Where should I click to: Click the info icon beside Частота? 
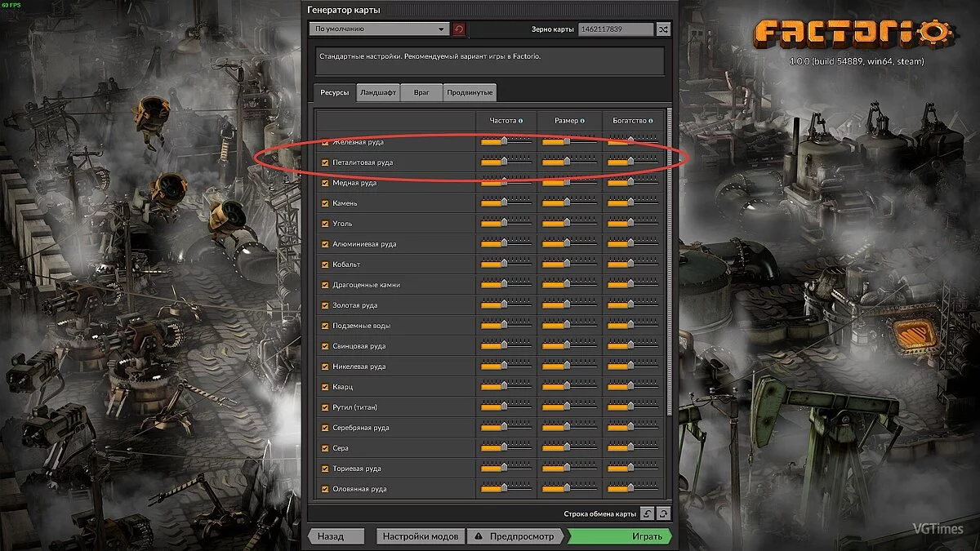pyautogui.click(x=520, y=121)
